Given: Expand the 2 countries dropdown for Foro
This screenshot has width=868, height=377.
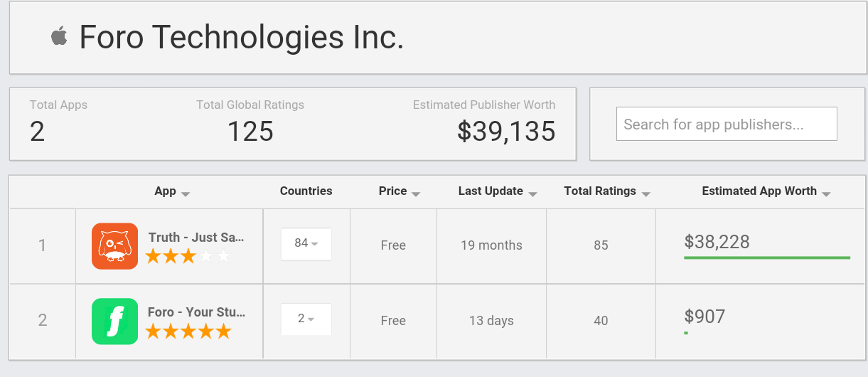Looking at the screenshot, I should point(306,319).
